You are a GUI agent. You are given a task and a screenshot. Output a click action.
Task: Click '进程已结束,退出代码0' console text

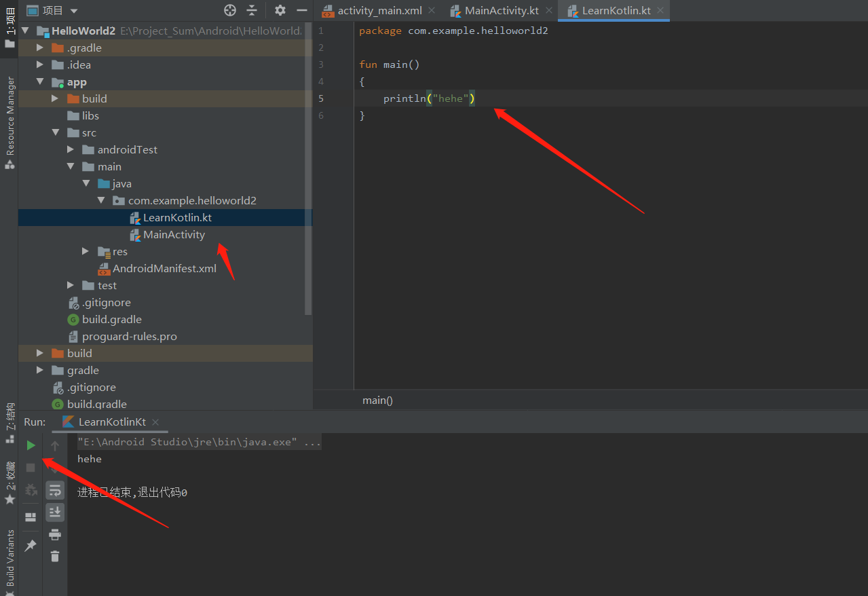click(132, 493)
